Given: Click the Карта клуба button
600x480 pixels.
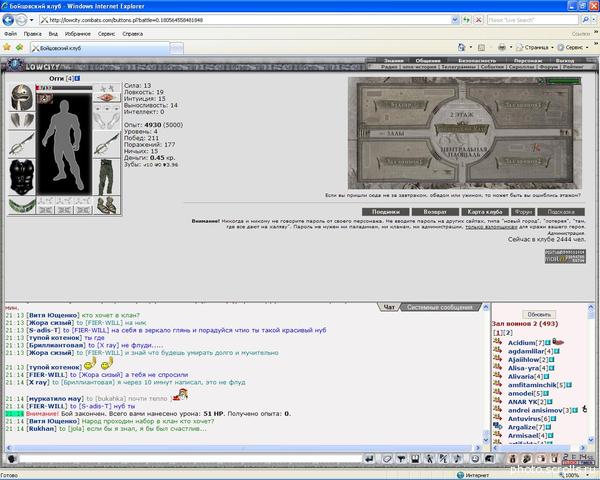Looking at the screenshot, I should 484,212.
